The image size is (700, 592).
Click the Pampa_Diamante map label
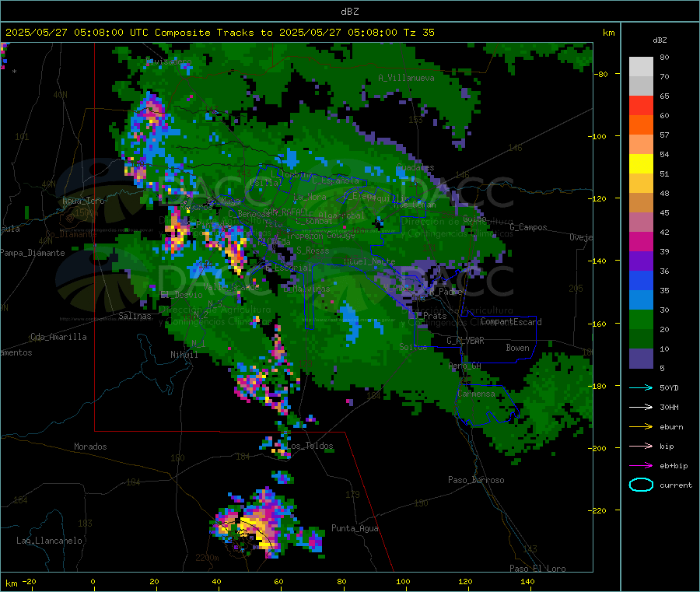(x=33, y=253)
